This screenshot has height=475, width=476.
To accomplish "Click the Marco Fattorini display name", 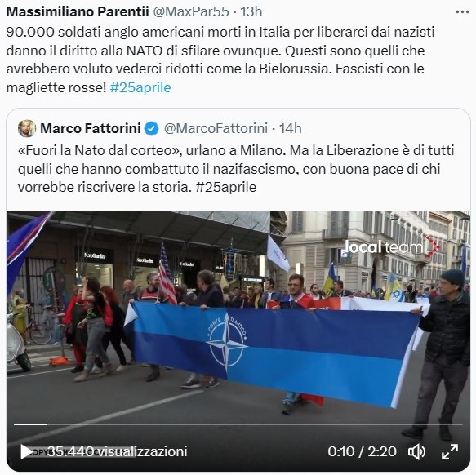I will coord(91,128).
